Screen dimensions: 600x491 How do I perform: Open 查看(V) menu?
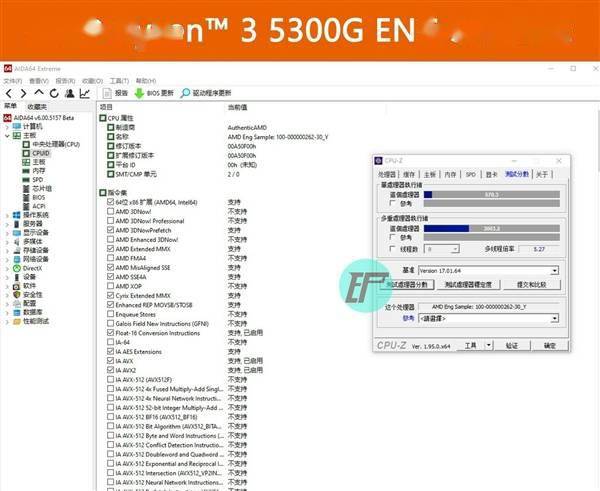tap(39, 81)
